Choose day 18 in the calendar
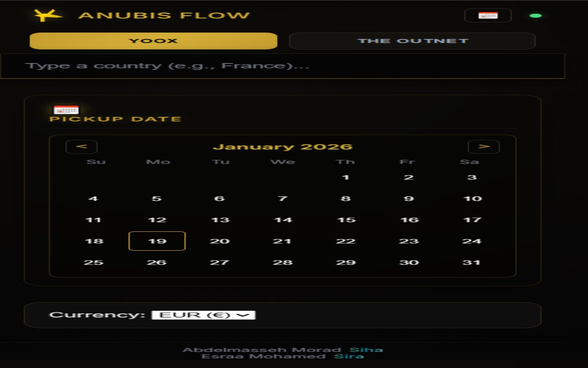Screen dimensions: 588x368 click(x=93, y=241)
